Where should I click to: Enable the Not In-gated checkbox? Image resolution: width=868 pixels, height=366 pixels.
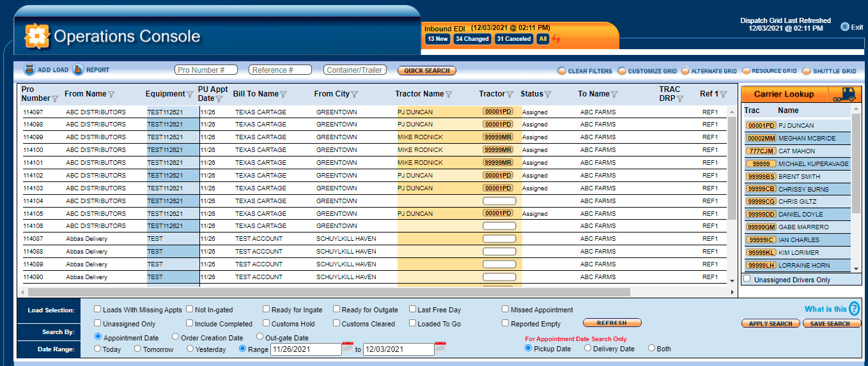click(190, 309)
